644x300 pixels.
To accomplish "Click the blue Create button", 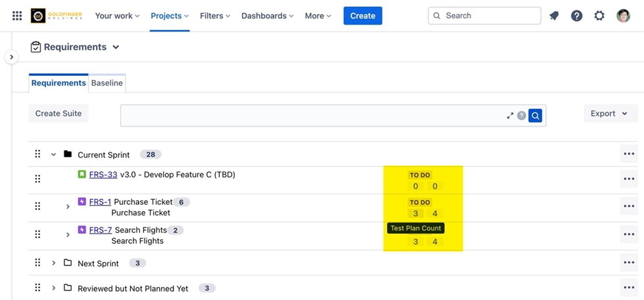I will pyautogui.click(x=362, y=16).
